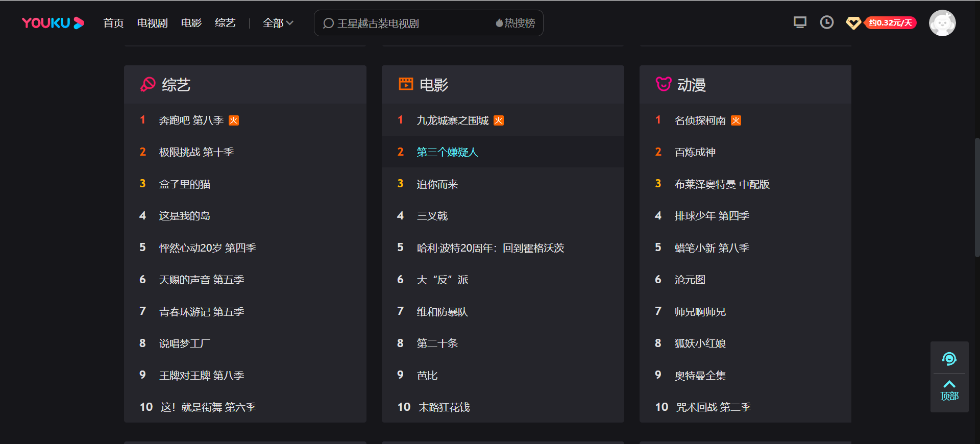Open watch history clock icon
This screenshot has height=444, width=980.
(x=826, y=22)
